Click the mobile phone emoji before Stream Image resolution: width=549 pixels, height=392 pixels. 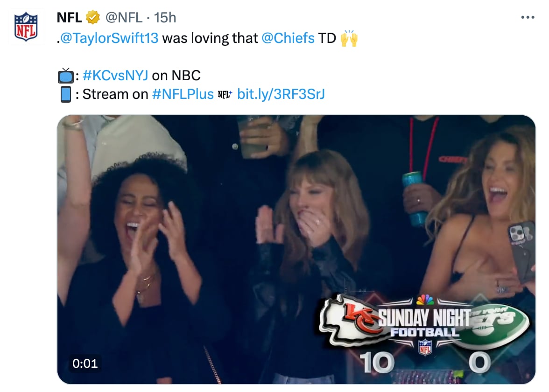point(65,94)
